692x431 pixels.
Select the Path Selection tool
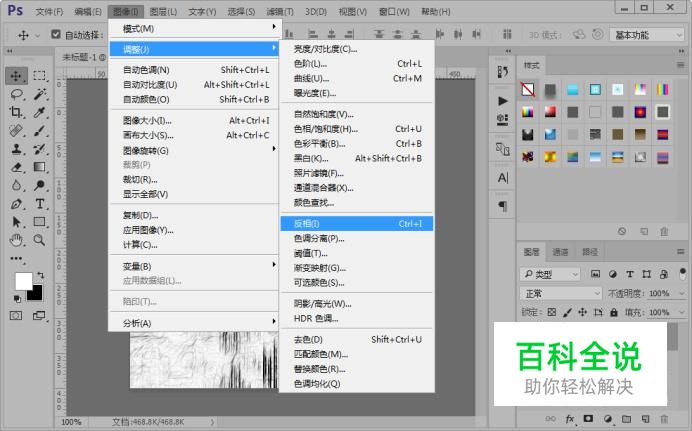[x=16, y=222]
